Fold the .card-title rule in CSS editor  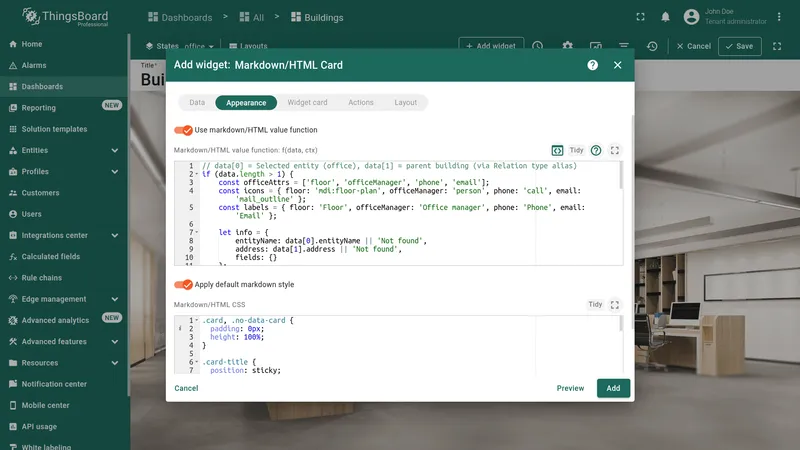pos(197,362)
